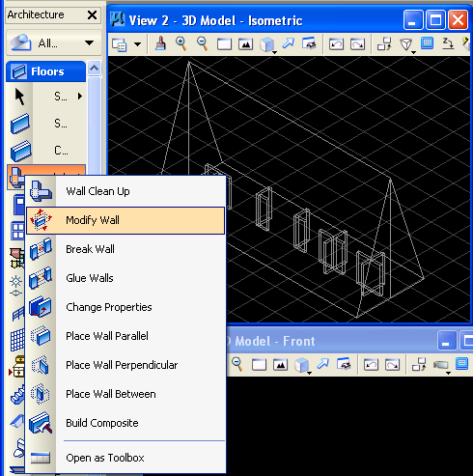Viewport: 473px width, 476px height.
Task: Click Fit View icon in View 2 toolbar
Action: click(245, 44)
